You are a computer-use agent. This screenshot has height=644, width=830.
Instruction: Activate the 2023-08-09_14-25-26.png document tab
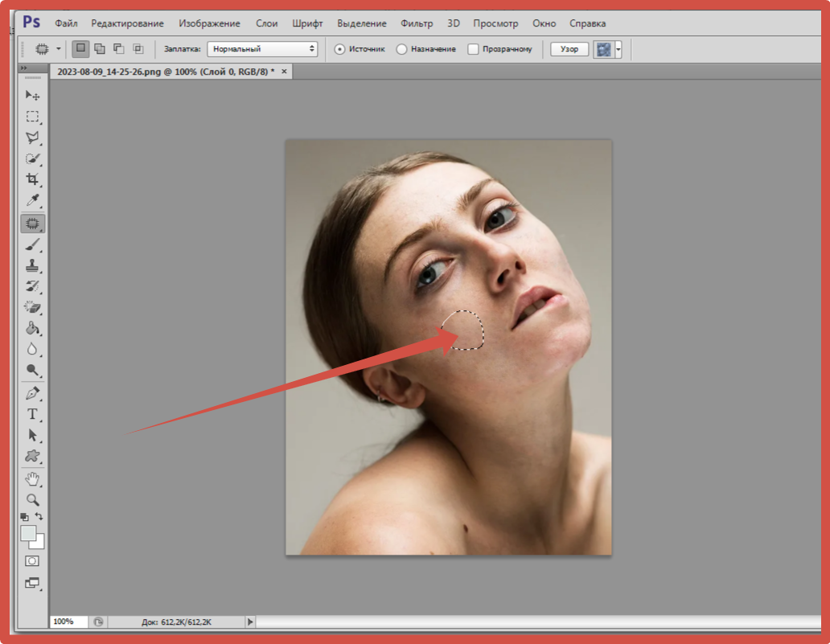point(166,72)
